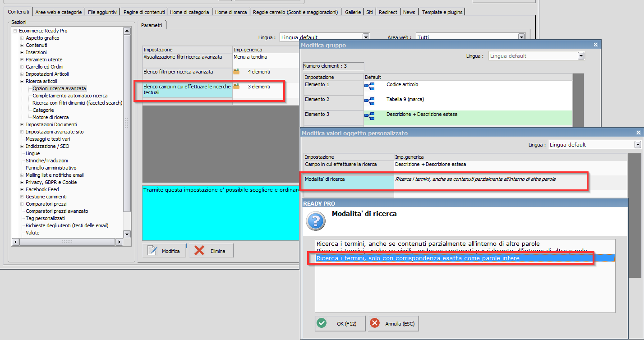Select the Messaggi e testi vari item

coord(48,139)
